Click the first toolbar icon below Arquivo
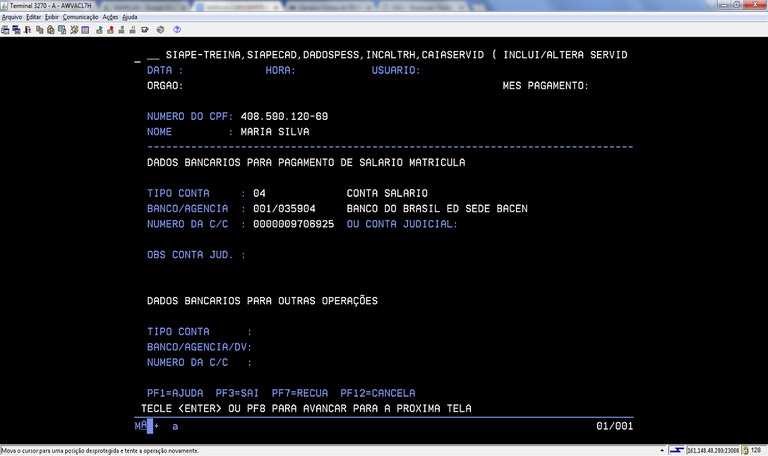Viewport: 768px width, 456px height. click(x=5, y=29)
